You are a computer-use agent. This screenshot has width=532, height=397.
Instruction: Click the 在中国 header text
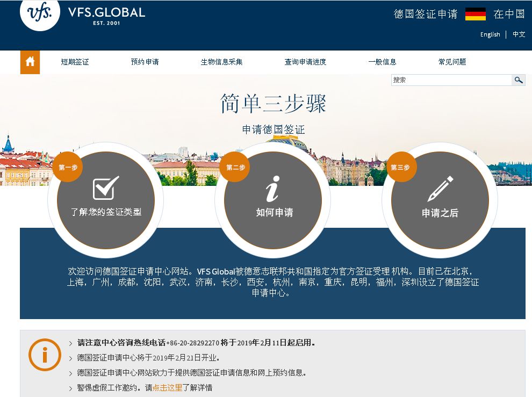[x=509, y=14]
